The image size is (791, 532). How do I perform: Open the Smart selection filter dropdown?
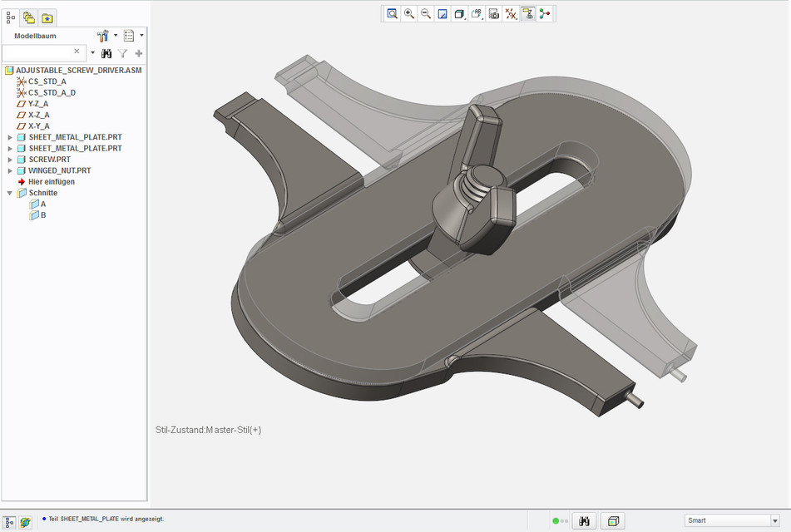[774, 520]
